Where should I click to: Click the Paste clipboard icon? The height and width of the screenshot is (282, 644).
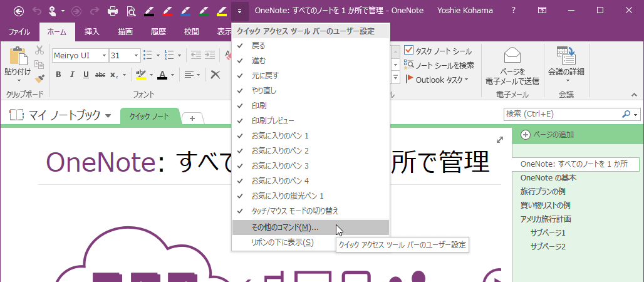[18, 56]
